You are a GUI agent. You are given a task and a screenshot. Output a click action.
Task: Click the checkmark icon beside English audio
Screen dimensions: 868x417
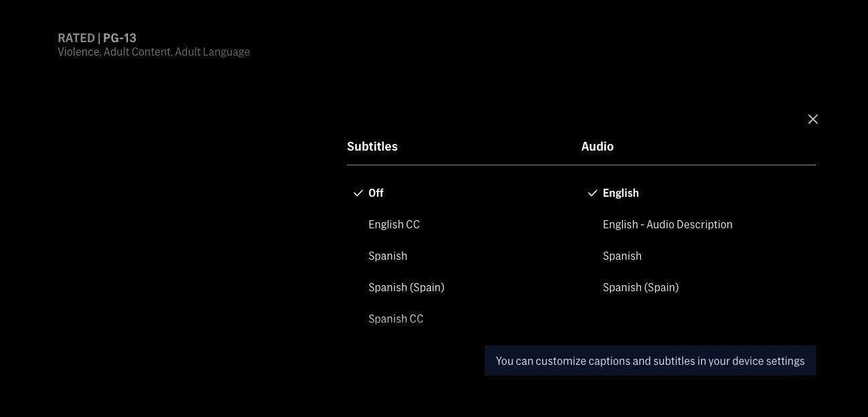pyautogui.click(x=593, y=193)
